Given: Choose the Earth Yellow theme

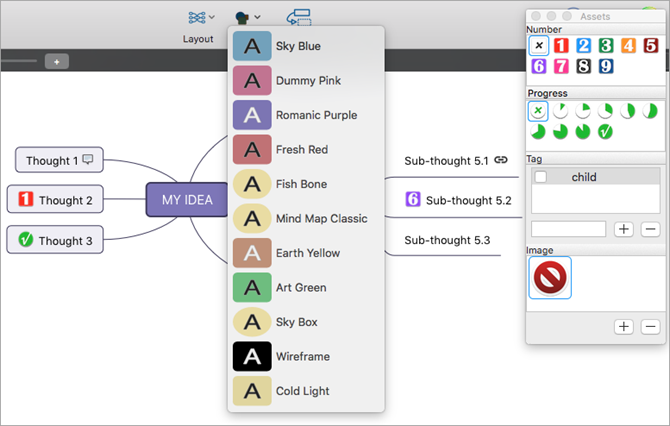Looking at the screenshot, I should click(x=306, y=253).
